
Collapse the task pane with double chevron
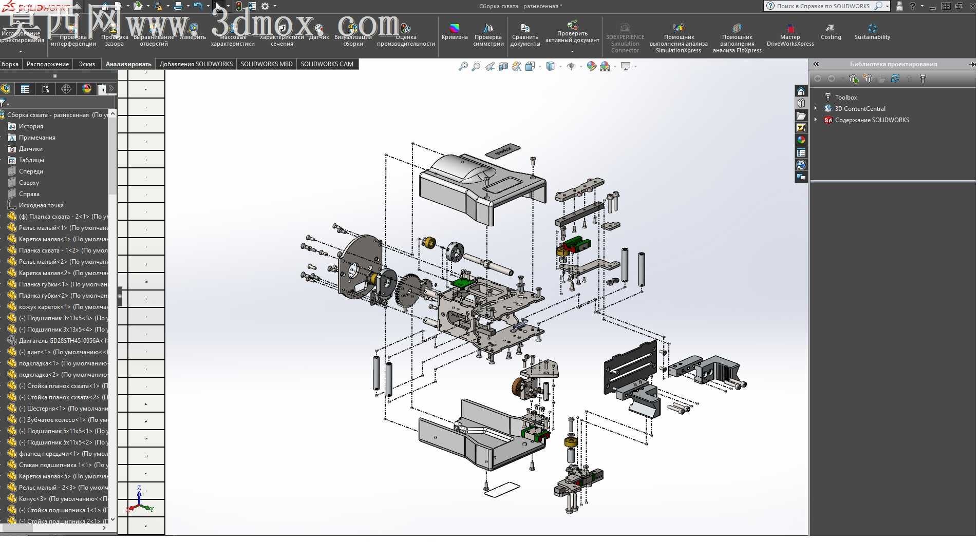pyautogui.click(x=816, y=64)
